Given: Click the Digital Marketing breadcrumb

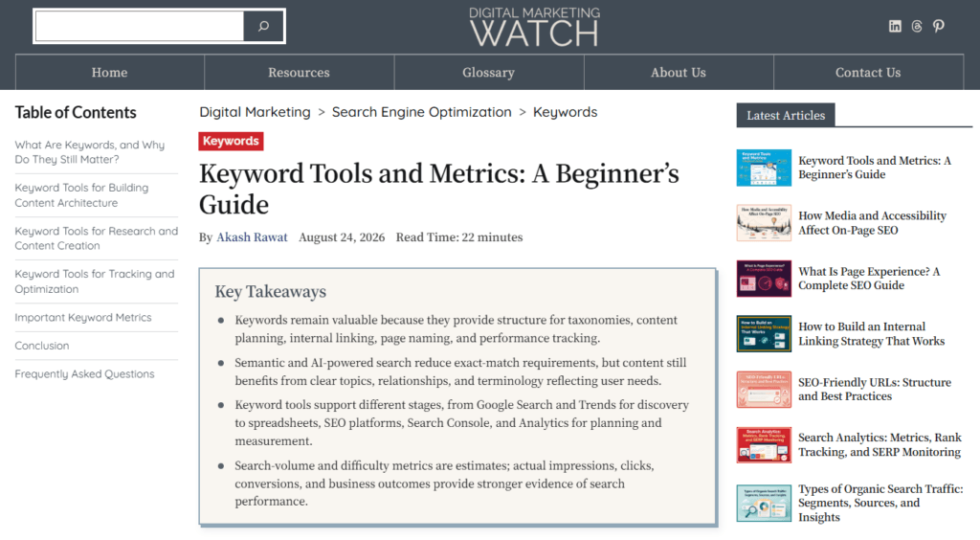Looking at the screenshot, I should pos(255,112).
